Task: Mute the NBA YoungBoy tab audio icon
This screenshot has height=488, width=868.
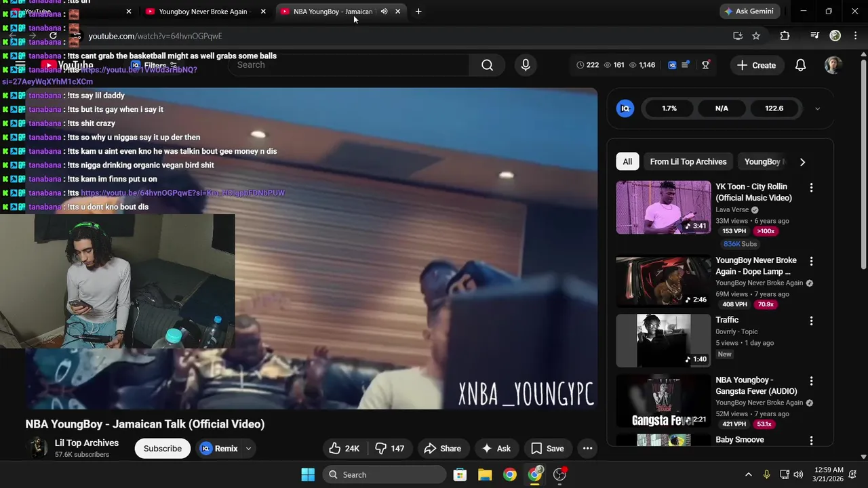Action: coord(384,12)
